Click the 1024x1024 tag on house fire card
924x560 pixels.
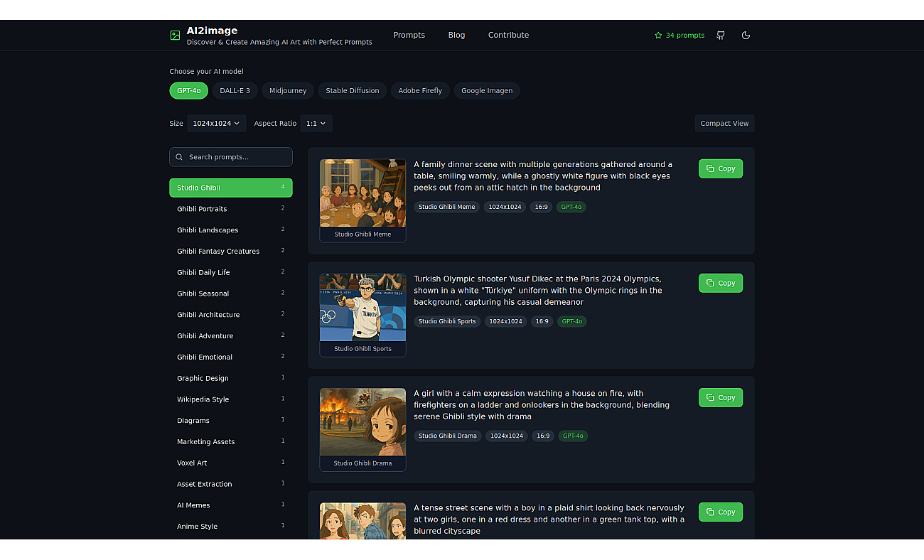507,436
